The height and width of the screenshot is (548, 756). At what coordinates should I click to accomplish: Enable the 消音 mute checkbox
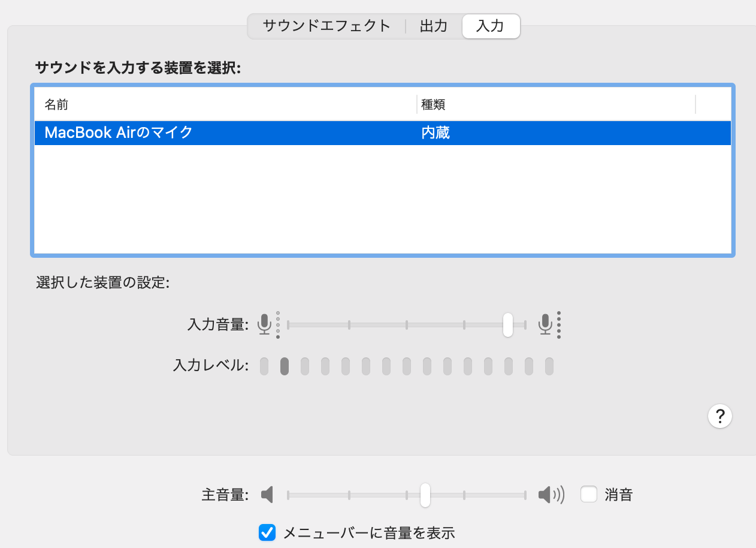[x=589, y=495]
